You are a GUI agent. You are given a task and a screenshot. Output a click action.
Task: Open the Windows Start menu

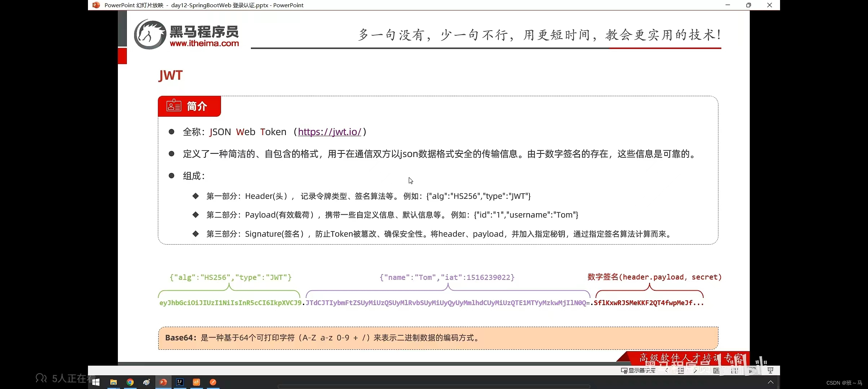96,383
